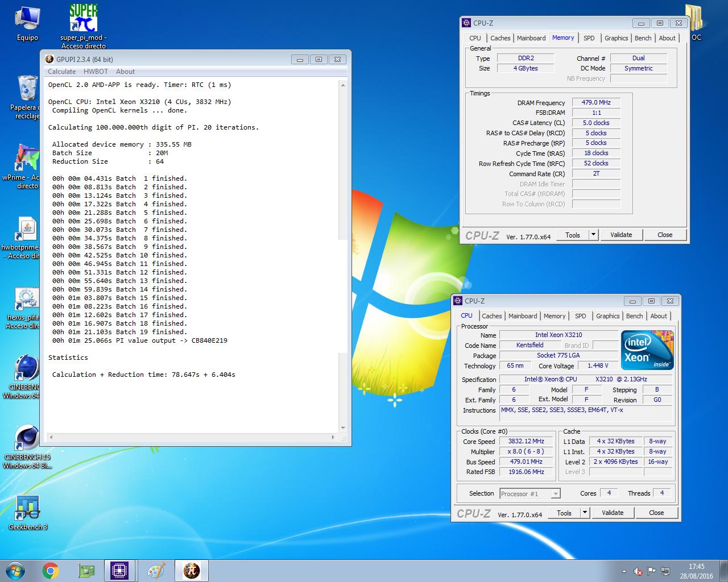Image resolution: width=728 pixels, height=582 pixels.
Task: Click the DRAM Frequency 479.0 MHz value
Action: (596, 102)
